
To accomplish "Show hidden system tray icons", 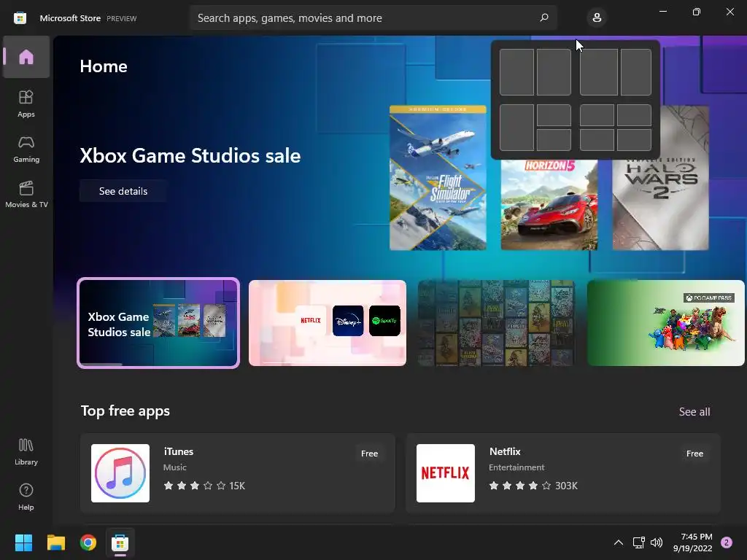I will pos(619,542).
